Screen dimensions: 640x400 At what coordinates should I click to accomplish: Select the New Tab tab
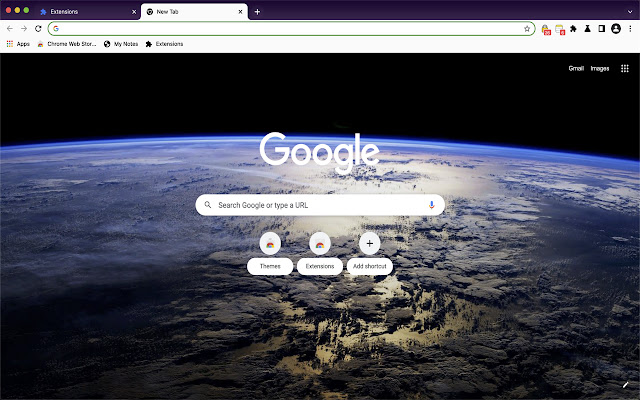(x=194, y=12)
